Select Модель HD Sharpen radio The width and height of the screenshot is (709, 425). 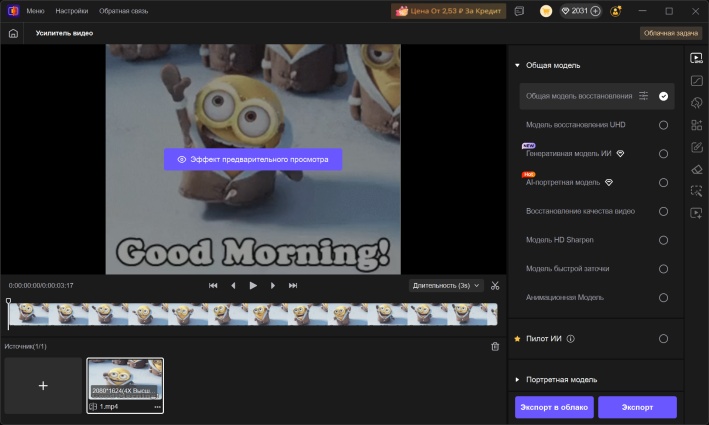663,240
